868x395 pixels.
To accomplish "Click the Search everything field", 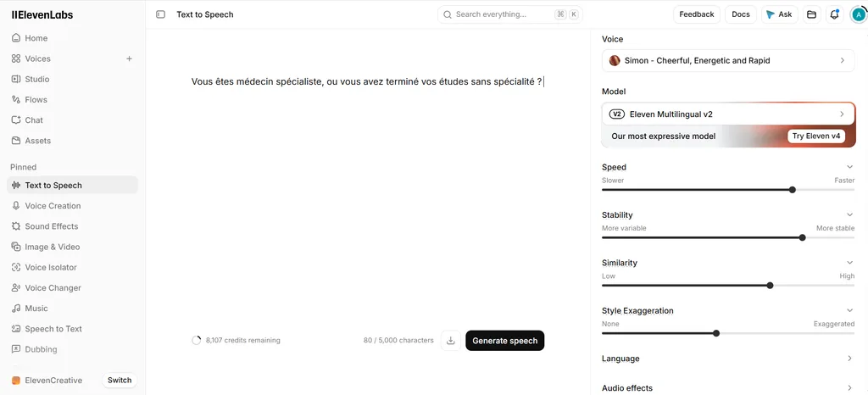I will click(509, 14).
